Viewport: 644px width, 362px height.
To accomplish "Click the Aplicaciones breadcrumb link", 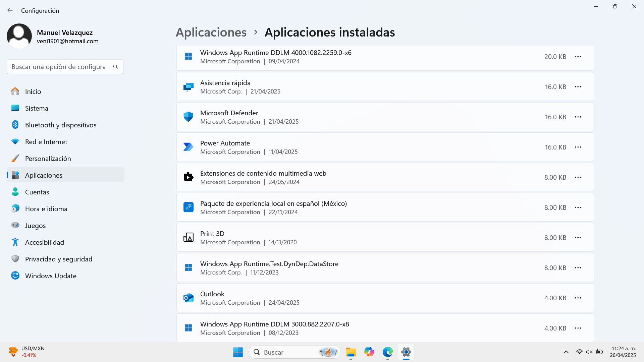I will [x=211, y=32].
